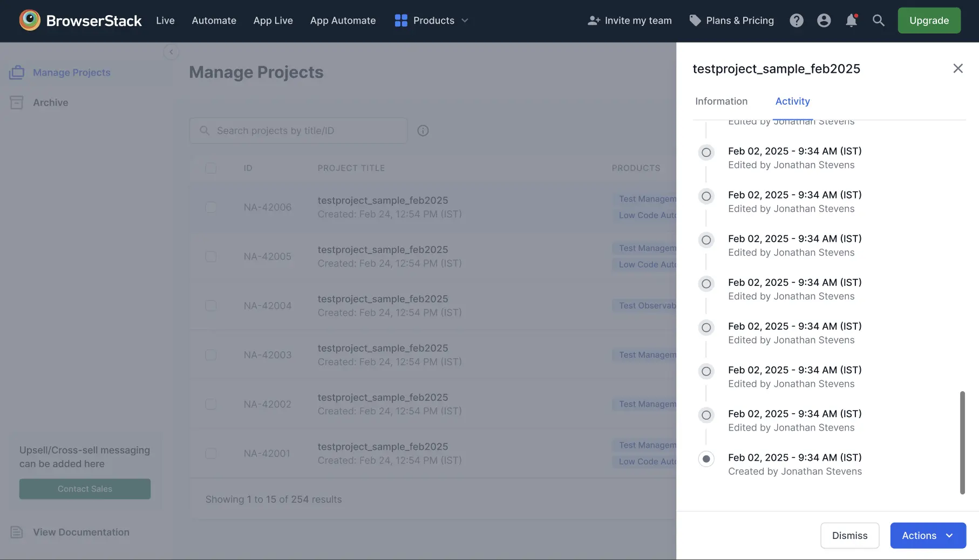Screen dimensions: 979x560
Task: Open the View Documentation link
Action: point(81,532)
